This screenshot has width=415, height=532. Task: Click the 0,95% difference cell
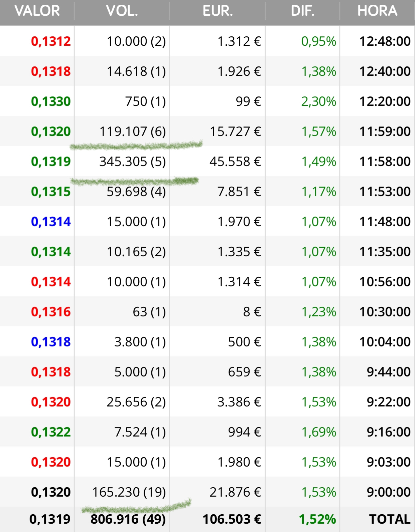(x=318, y=41)
